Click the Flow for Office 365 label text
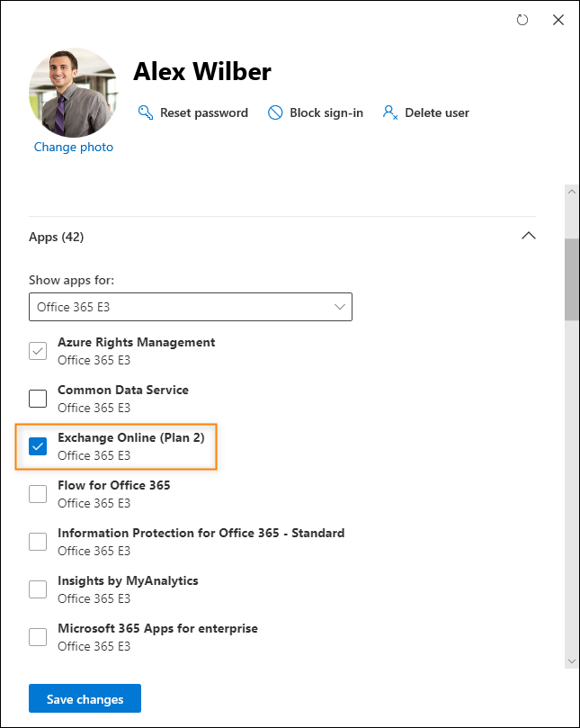This screenshot has height=728, width=580. click(x=113, y=485)
